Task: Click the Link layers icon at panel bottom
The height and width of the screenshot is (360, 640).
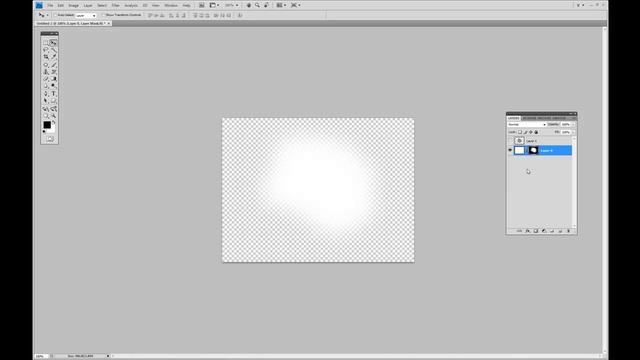Action: (519, 231)
